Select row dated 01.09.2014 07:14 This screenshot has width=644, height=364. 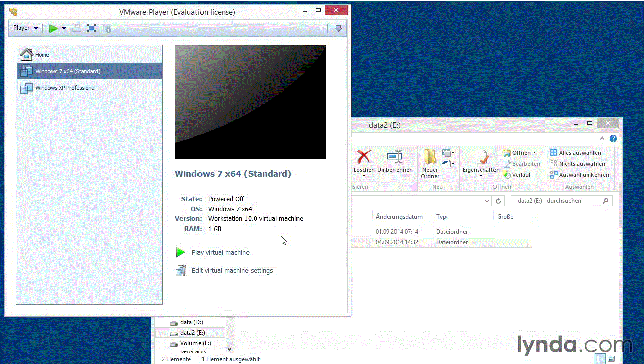(x=441, y=232)
